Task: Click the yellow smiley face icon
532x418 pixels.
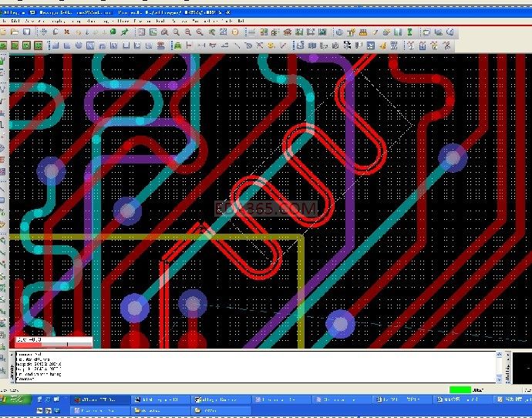Action: 271,46
